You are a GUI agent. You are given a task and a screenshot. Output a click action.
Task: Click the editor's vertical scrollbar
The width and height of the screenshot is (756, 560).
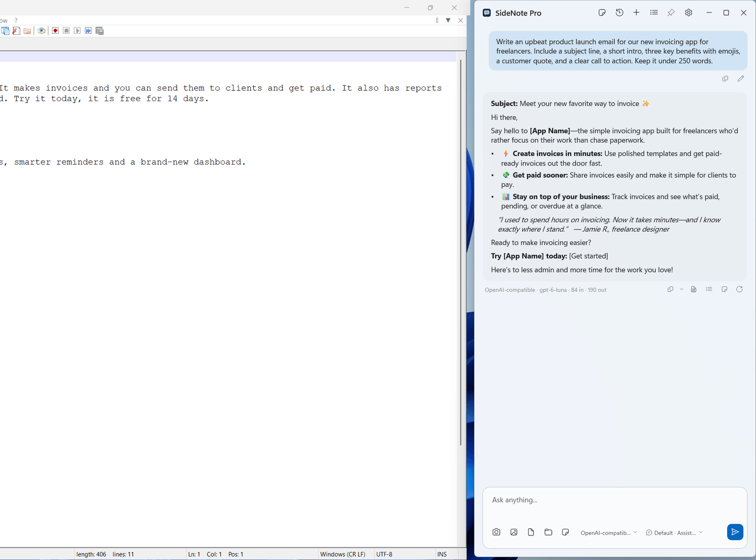coord(461,252)
